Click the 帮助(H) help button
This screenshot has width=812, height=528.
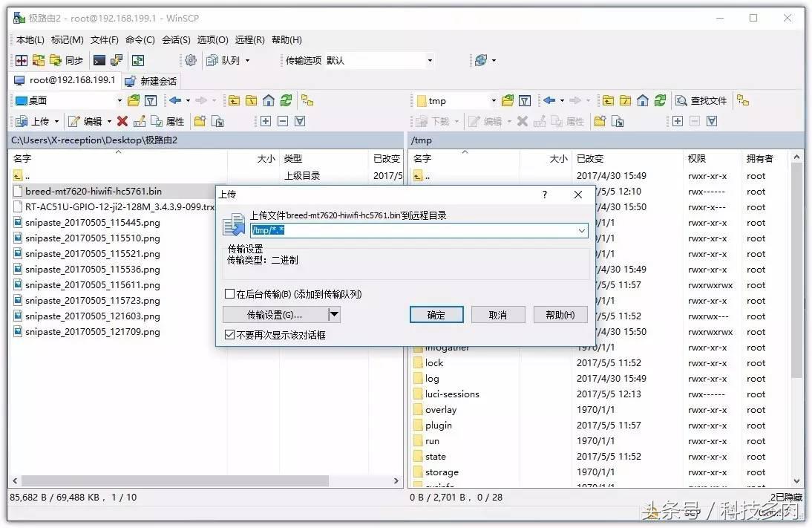click(560, 314)
